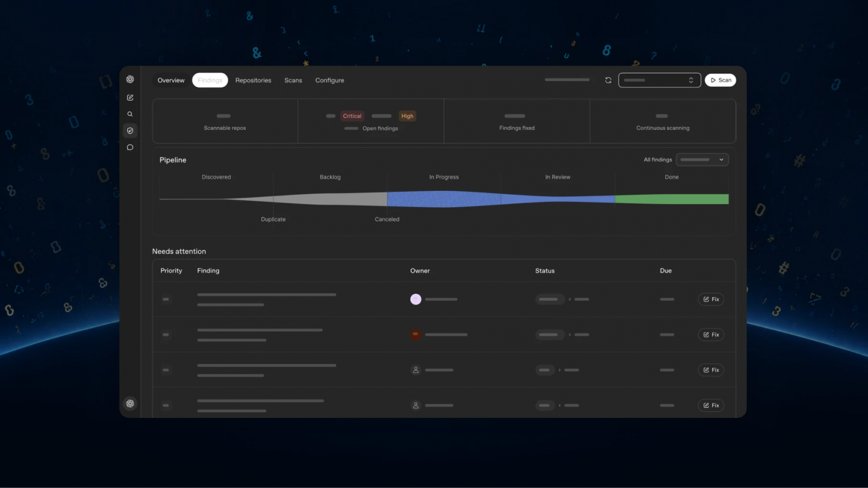Click the gray Backlog funnel segment

[330, 199]
